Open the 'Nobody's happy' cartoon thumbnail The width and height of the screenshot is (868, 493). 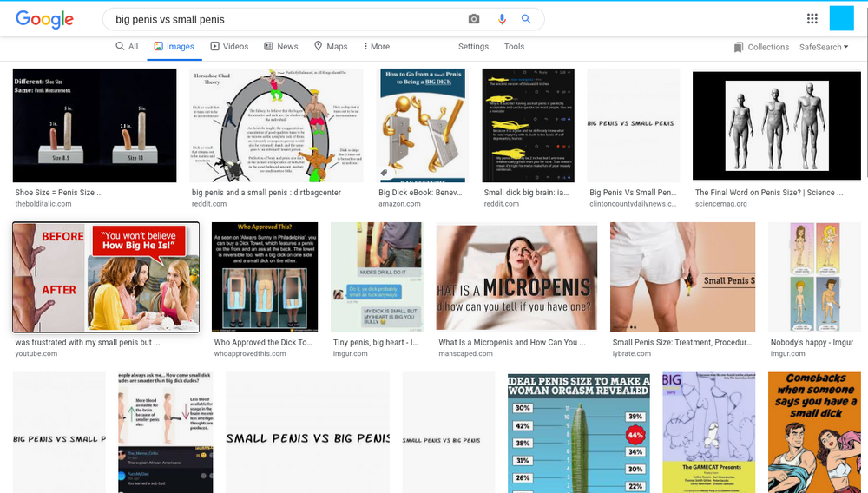pyautogui.click(x=814, y=277)
